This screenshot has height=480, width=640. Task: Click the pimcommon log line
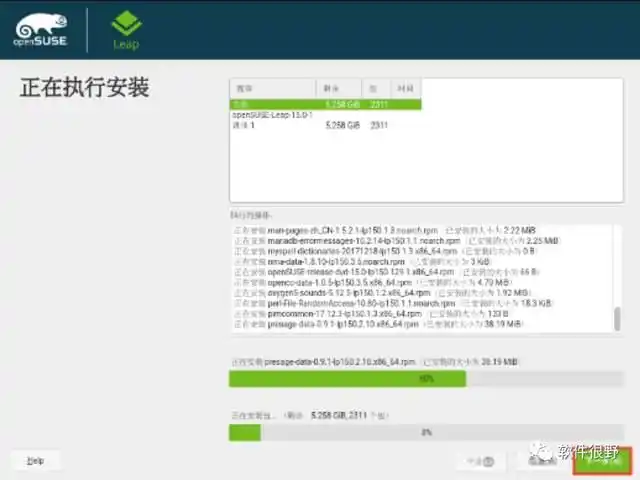coord(371,314)
